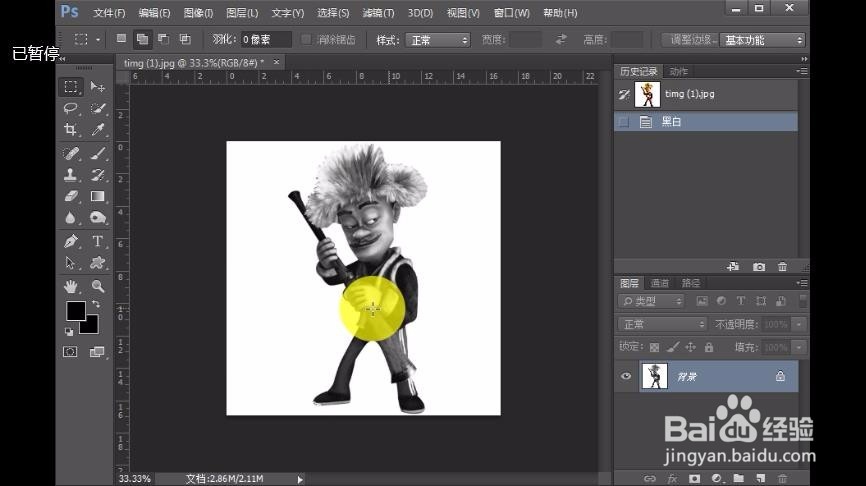
Task: Select the Zoom tool
Action: pyautogui.click(x=98, y=286)
